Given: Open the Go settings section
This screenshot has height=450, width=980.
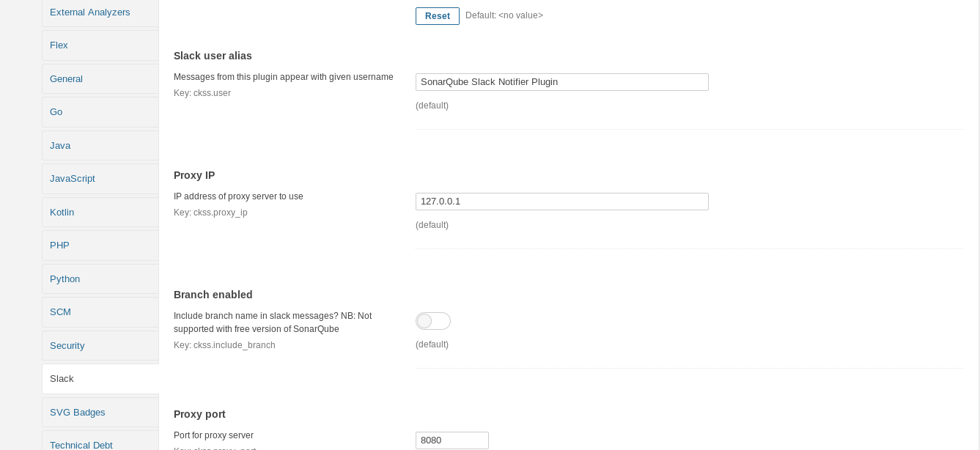Looking at the screenshot, I should 56,112.
